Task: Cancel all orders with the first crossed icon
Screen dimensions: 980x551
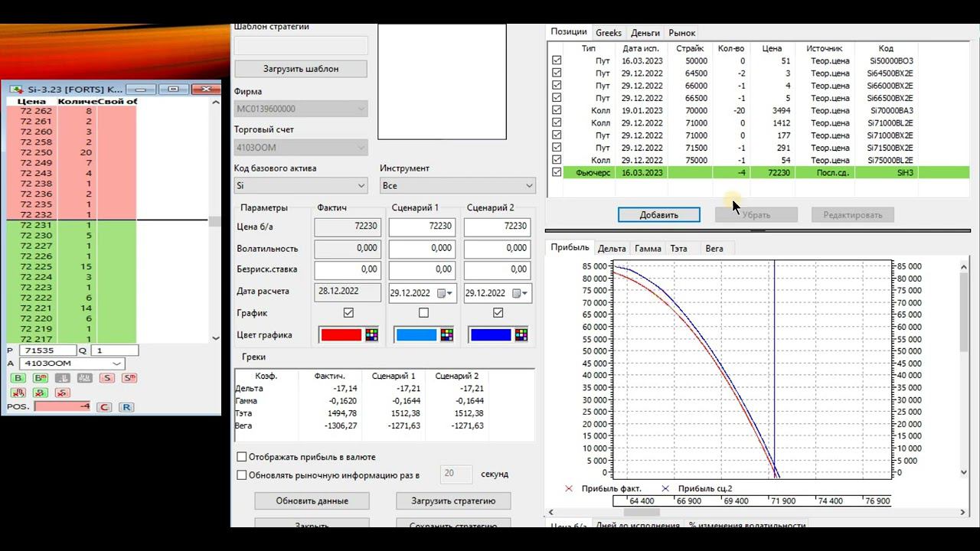Action: (18, 393)
